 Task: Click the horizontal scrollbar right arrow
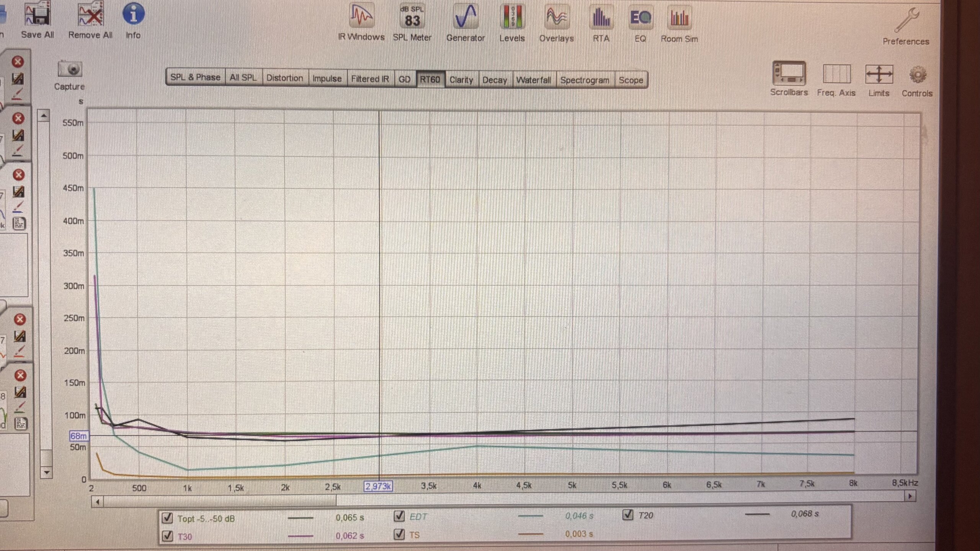tap(910, 496)
